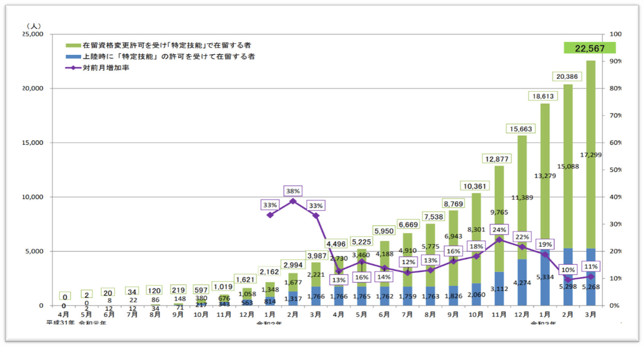This screenshot has width=644, height=347.
Task: Click the left axis label '15,000'
Action: click(33, 143)
